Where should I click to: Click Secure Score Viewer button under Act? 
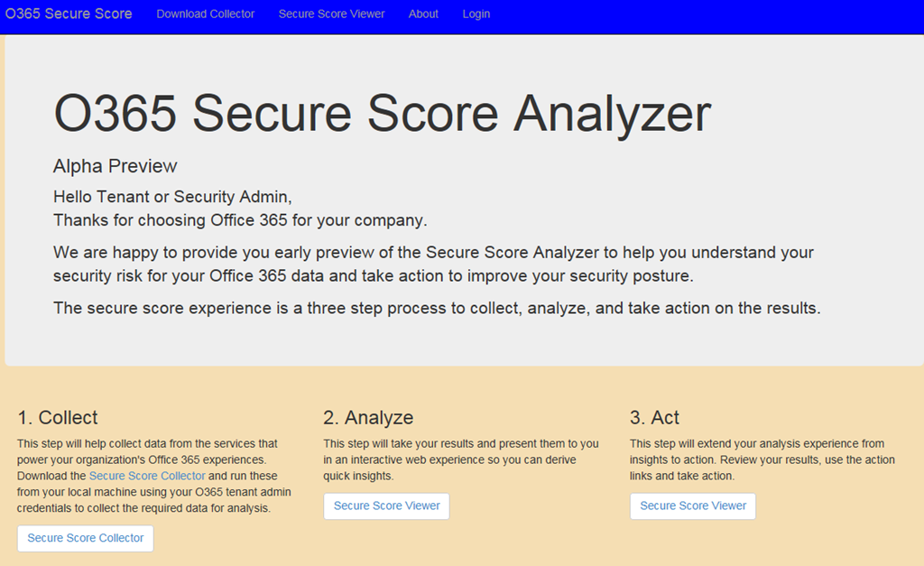[x=693, y=506]
